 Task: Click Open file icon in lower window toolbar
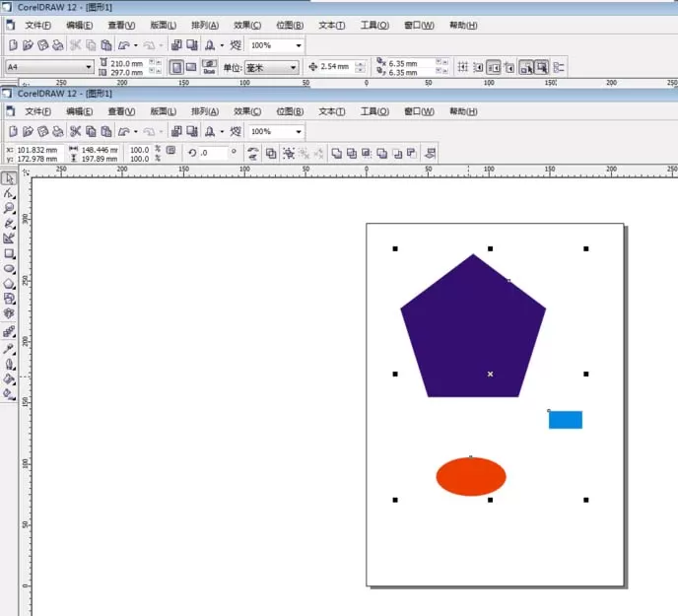point(28,131)
